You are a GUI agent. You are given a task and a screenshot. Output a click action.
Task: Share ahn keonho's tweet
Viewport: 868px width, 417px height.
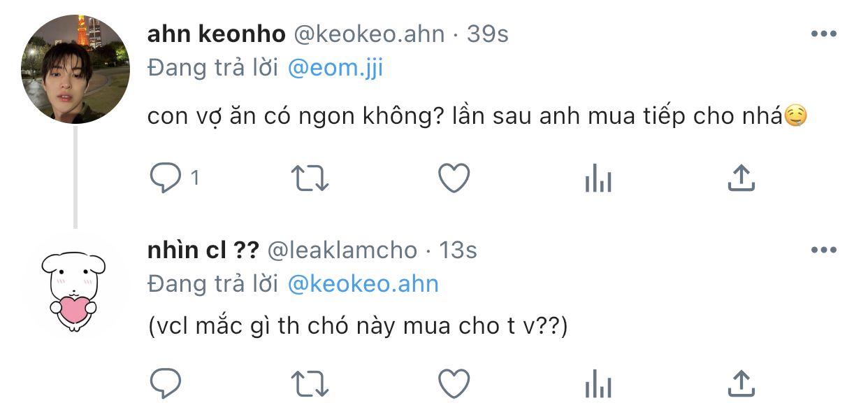[741, 179]
